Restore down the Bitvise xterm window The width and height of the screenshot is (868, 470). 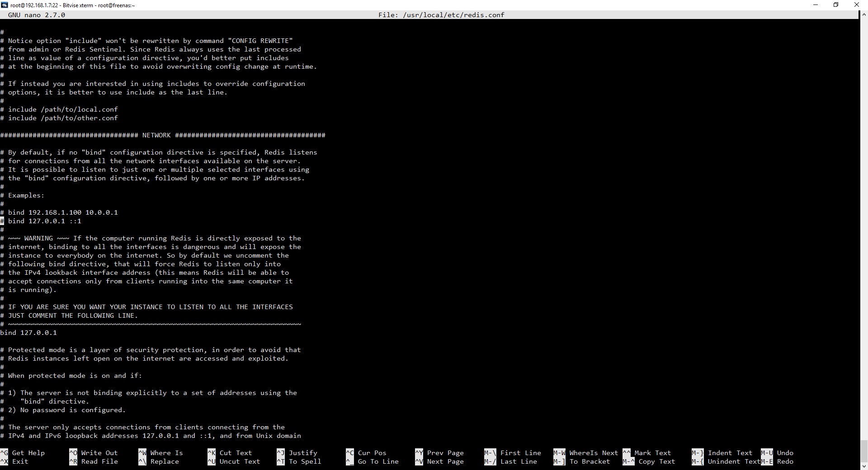point(836,5)
